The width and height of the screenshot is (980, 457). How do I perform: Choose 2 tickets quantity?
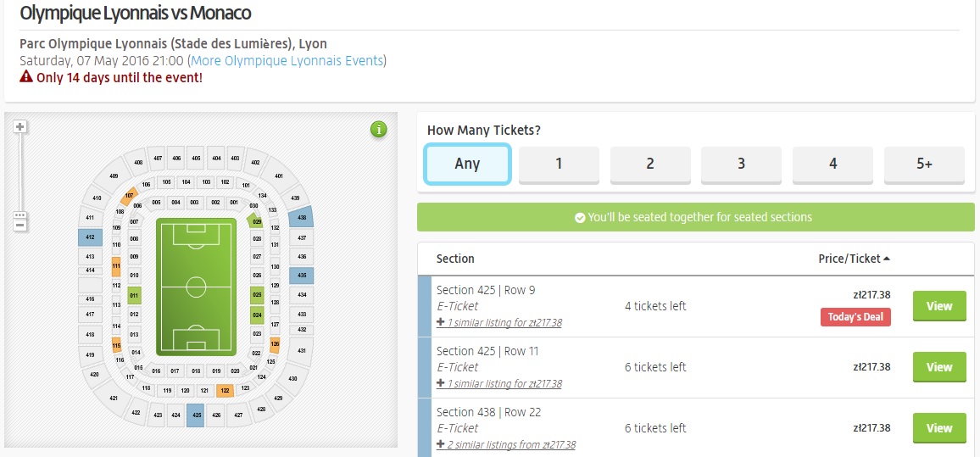tap(650, 164)
